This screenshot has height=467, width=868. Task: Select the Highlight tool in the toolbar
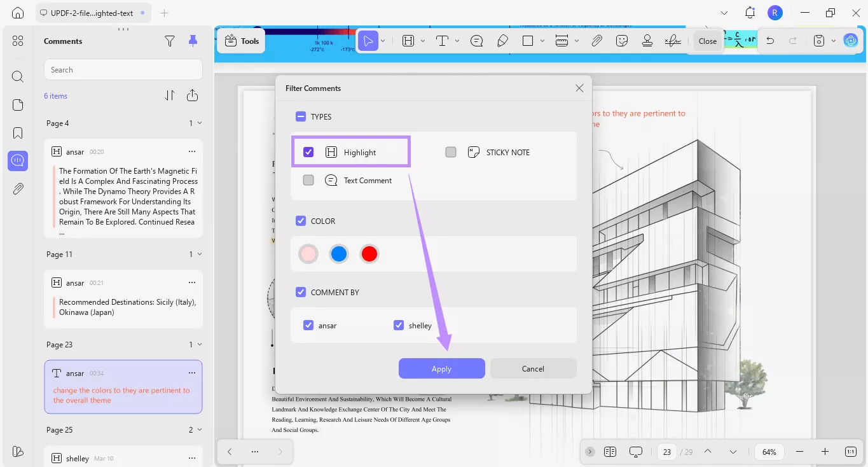(x=407, y=40)
